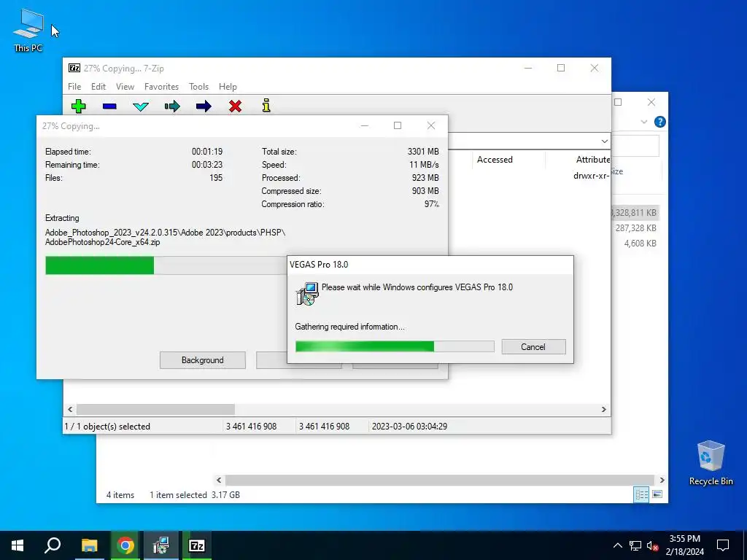Viewport: 747px width, 560px height.
Task: Click the 7-Zip scrollbar right arrow
Action: point(603,410)
